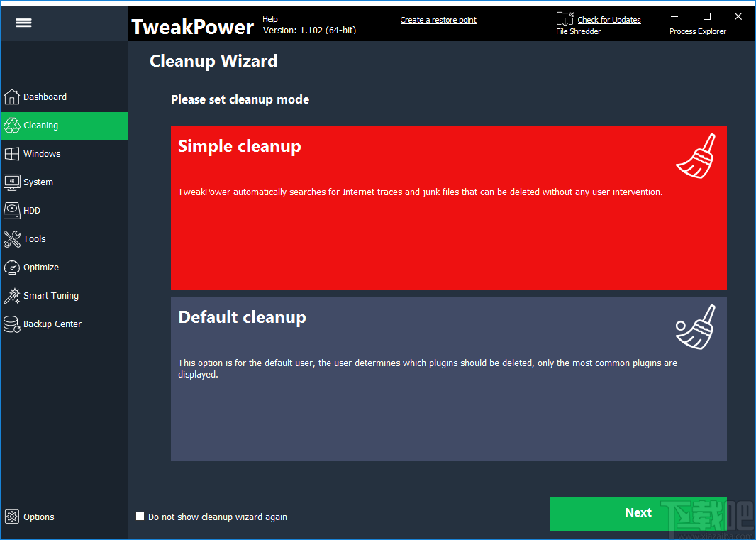
Task: Open the Optimize panel
Action: [41, 267]
